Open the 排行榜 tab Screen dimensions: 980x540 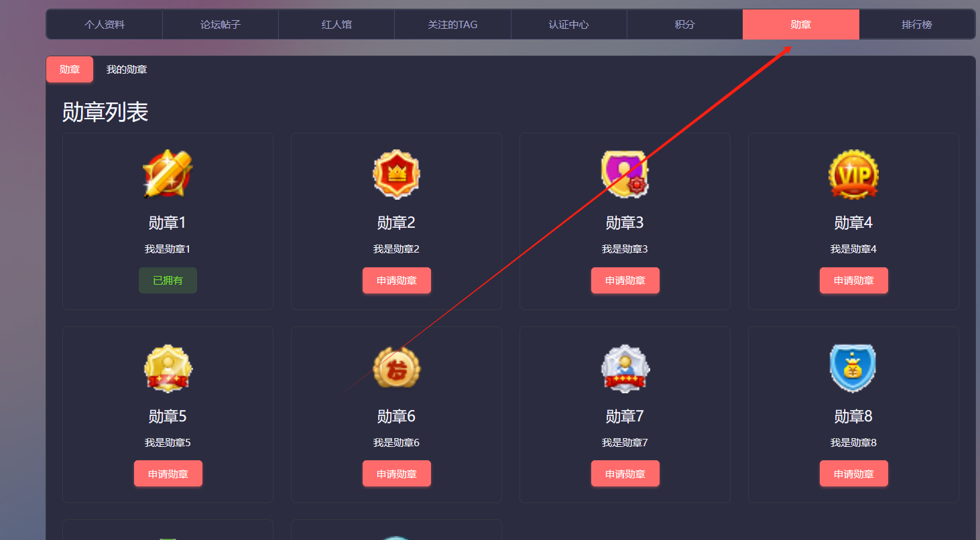[916, 25]
